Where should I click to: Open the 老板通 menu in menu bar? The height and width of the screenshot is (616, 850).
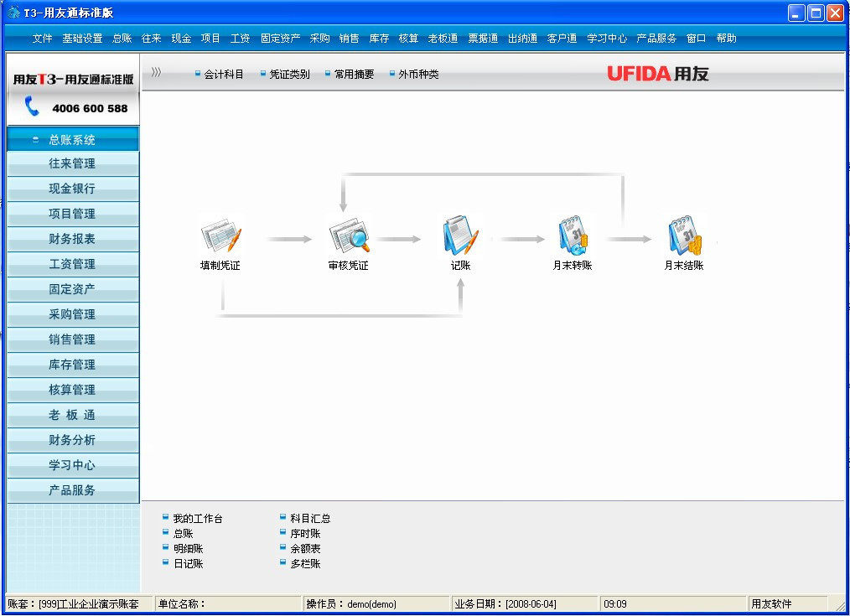pos(443,39)
